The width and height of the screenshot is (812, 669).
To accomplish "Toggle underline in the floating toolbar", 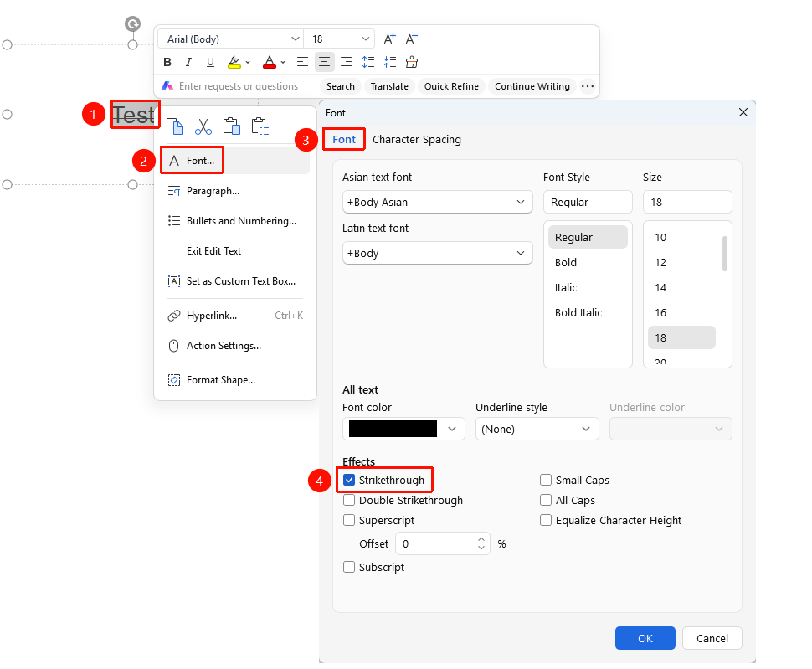I will [210, 62].
